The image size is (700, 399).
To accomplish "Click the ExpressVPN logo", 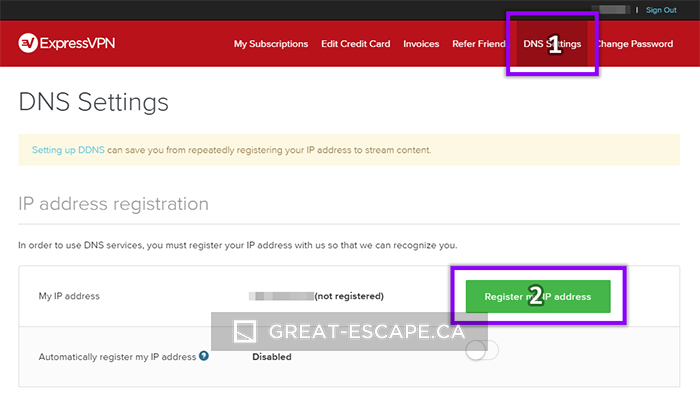I will click(x=67, y=43).
